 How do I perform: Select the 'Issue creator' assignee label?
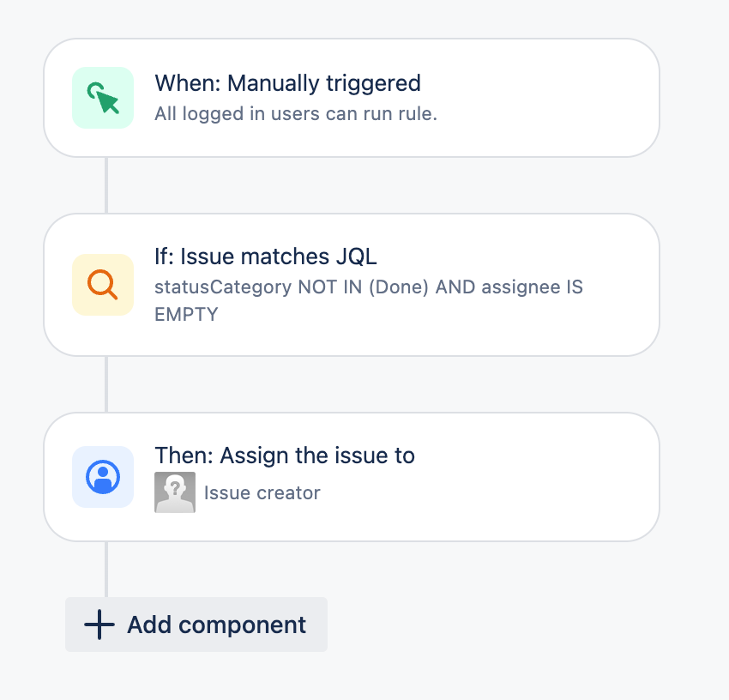(262, 493)
